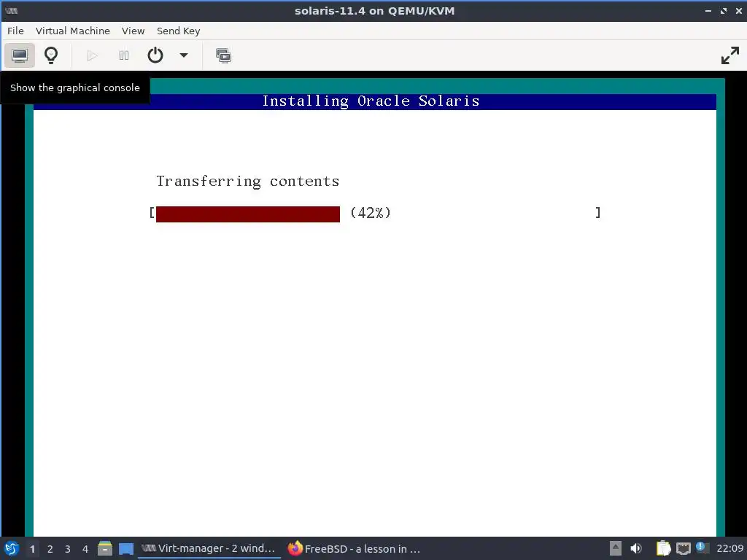
Task: Click the Run virtual machine play icon
Action: (93, 55)
